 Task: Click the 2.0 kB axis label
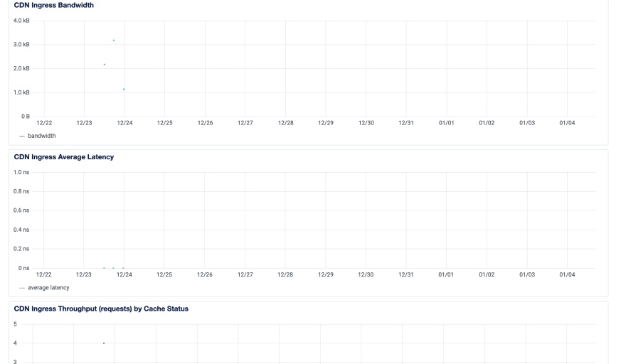(21, 68)
